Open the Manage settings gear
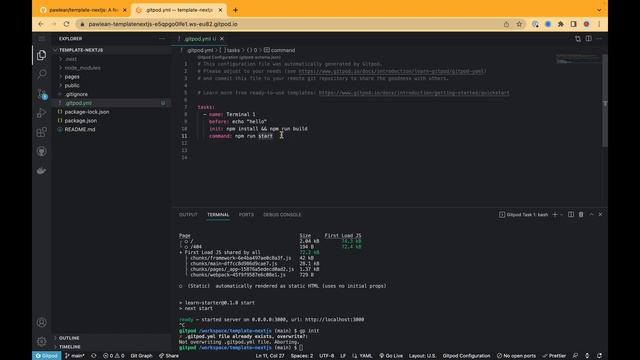 tap(42, 341)
